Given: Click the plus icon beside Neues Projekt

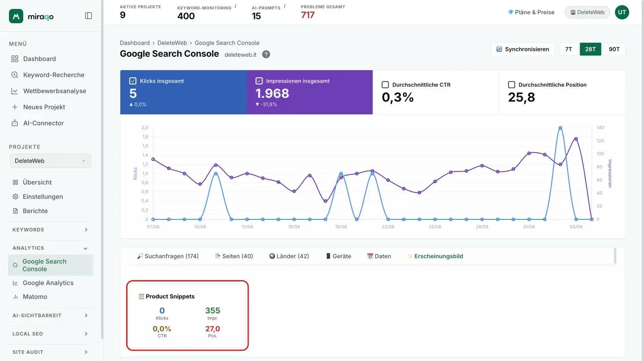Looking at the screenshot, I should [x=15, y=107].
